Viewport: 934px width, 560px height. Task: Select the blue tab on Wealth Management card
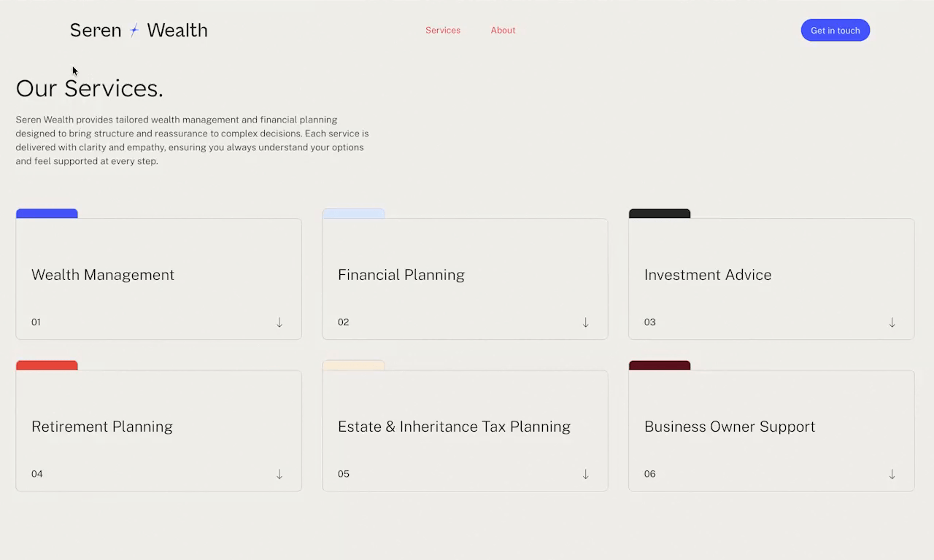point(47,214)
